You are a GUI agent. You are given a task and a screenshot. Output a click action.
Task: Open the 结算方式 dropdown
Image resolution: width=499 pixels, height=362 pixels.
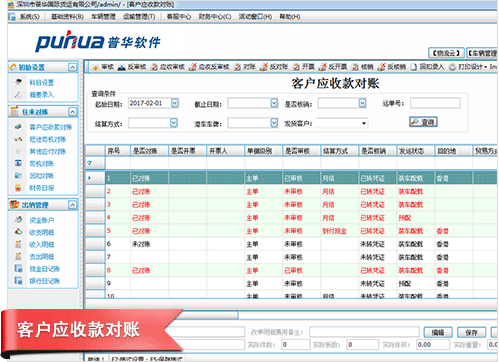pos(174,123)
